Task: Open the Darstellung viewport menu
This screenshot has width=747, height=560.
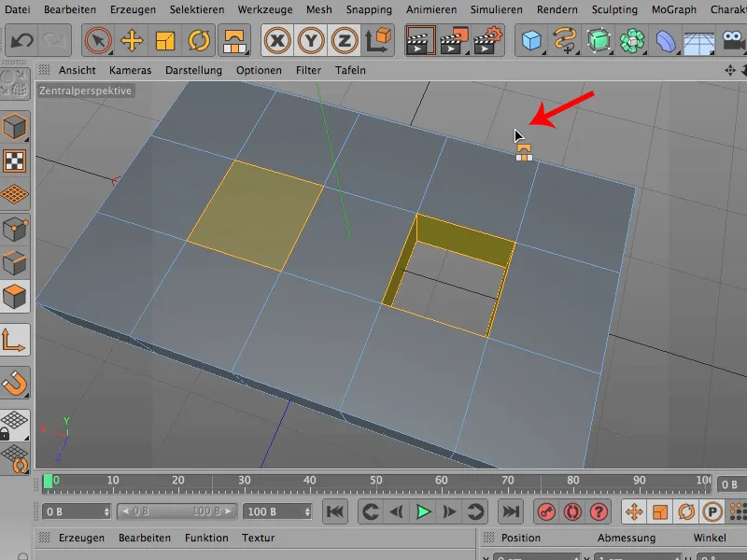Action: tap(193, 70)
